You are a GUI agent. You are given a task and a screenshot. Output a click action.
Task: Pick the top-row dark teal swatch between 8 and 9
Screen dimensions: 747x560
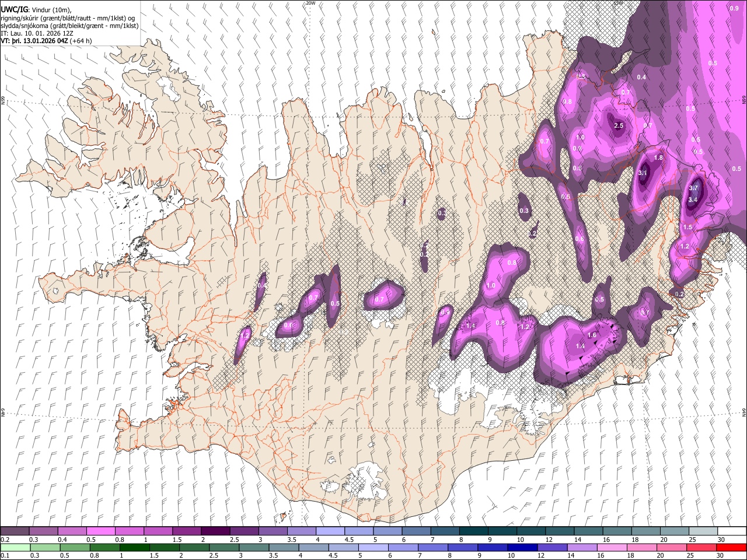[474, 531]
